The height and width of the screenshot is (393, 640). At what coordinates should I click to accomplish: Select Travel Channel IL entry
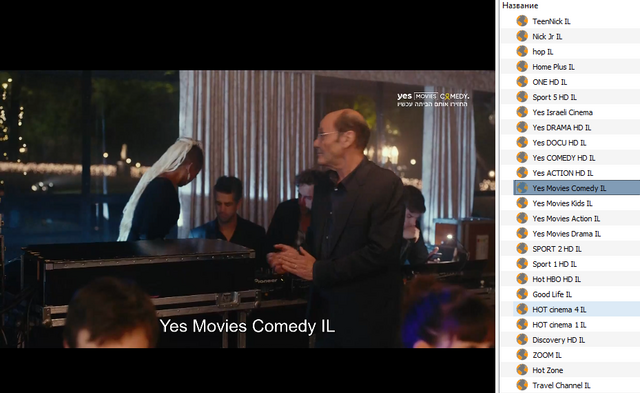(561, 385)
